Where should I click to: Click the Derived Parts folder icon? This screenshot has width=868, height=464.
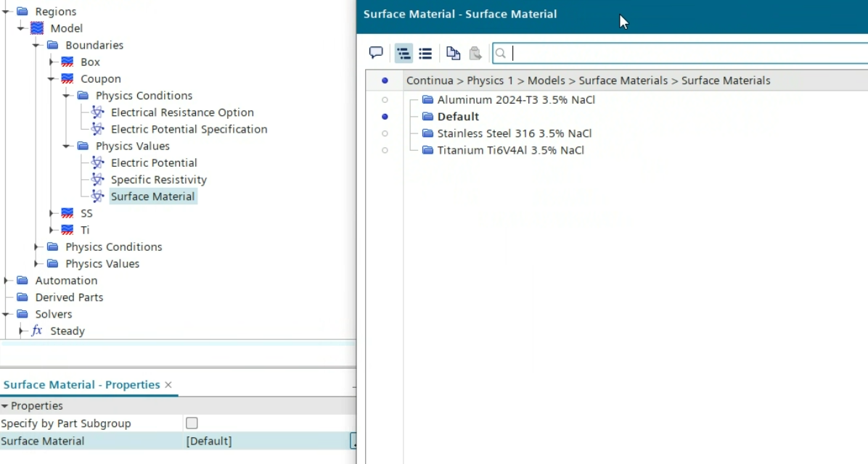coord(22,297)
